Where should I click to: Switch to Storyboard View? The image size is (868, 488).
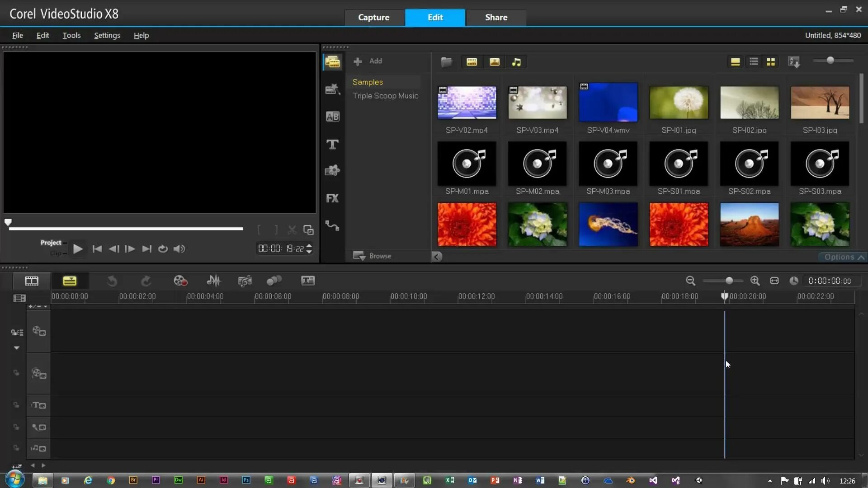(x=31, y=281)
